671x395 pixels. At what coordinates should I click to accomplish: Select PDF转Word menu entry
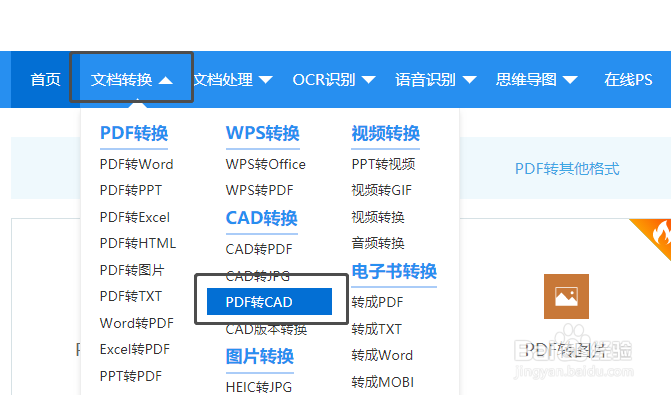click(x=137, y=164)
